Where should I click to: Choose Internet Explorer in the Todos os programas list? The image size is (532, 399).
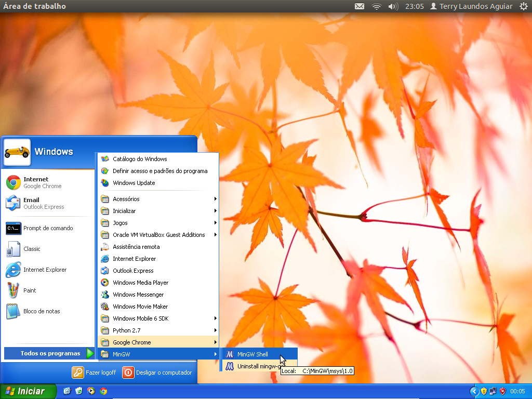point(159,259)
